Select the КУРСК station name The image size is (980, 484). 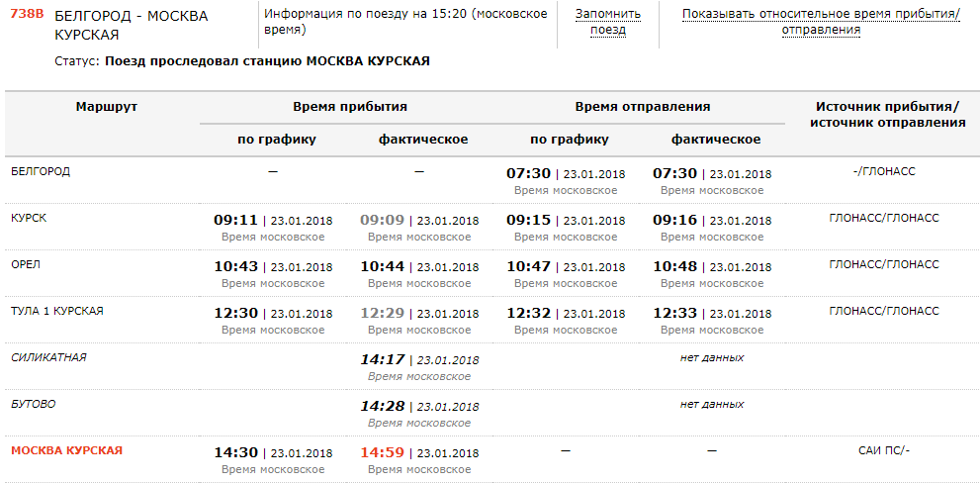click(x=29, y=218)
